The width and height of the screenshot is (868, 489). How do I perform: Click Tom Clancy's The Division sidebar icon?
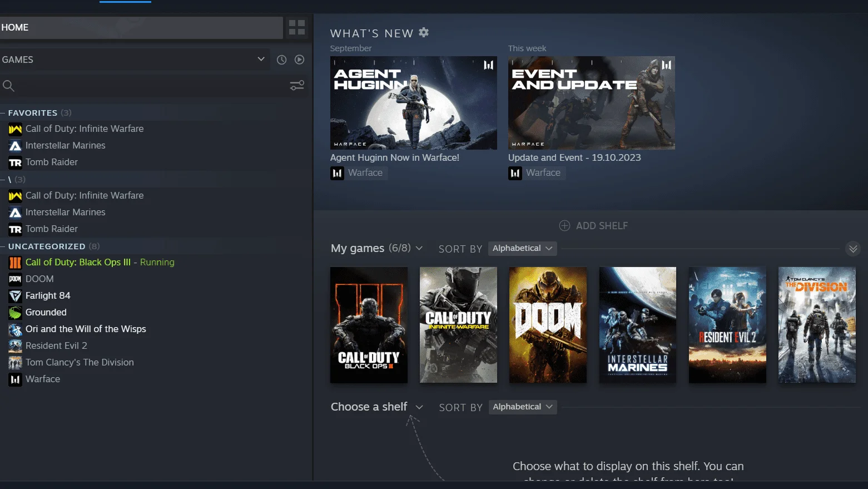tap(15, 363)
